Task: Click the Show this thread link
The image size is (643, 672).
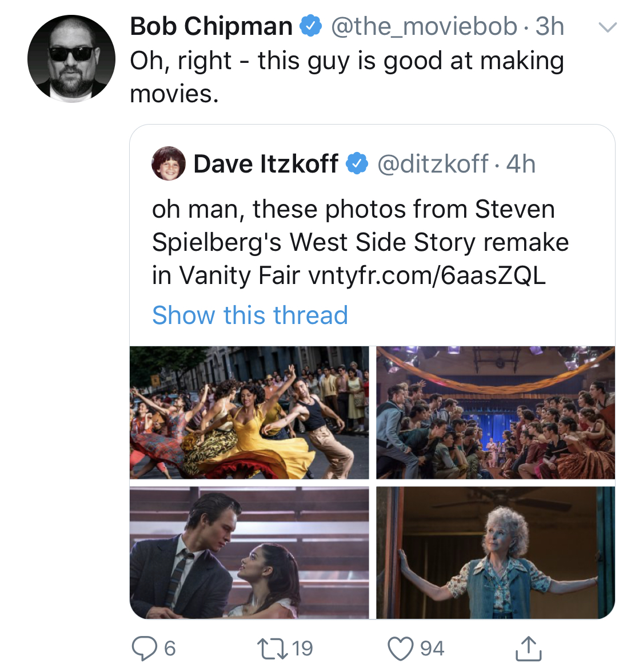Action: (250, 315)
